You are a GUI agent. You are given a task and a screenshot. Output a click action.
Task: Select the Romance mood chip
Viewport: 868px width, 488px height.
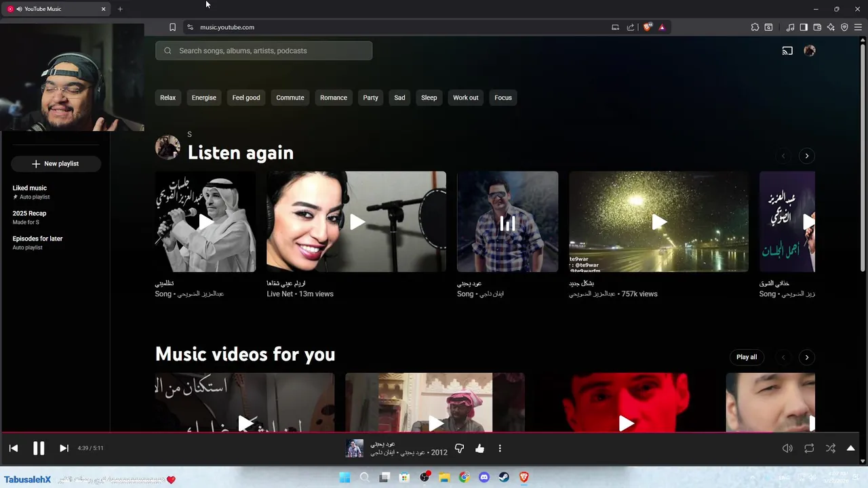coord(334,98)
